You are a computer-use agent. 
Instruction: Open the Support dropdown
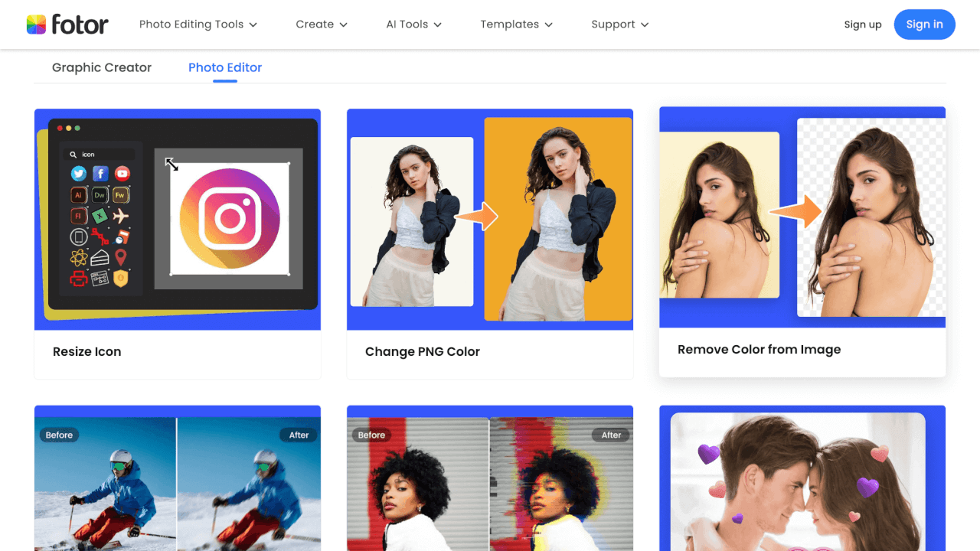click(620, 24)
